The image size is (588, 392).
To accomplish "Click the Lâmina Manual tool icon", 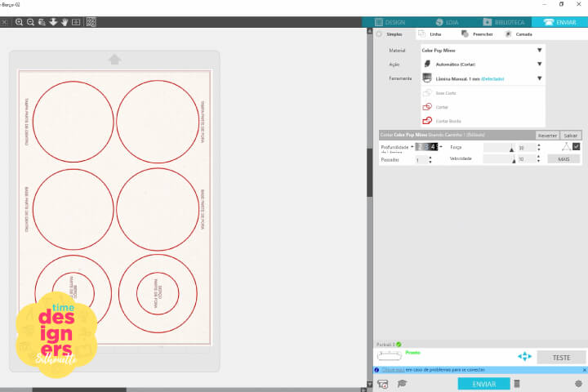I will point(427,78).
